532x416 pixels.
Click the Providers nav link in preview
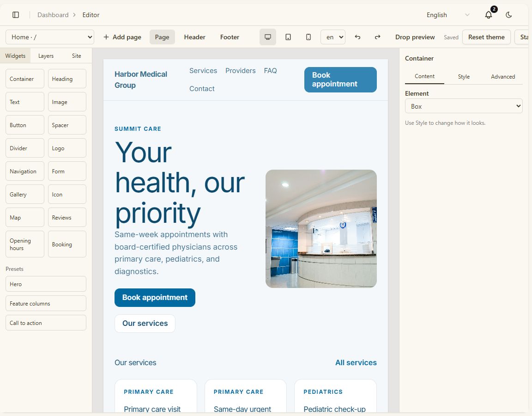pyautogui.click(x=241, y=71)
